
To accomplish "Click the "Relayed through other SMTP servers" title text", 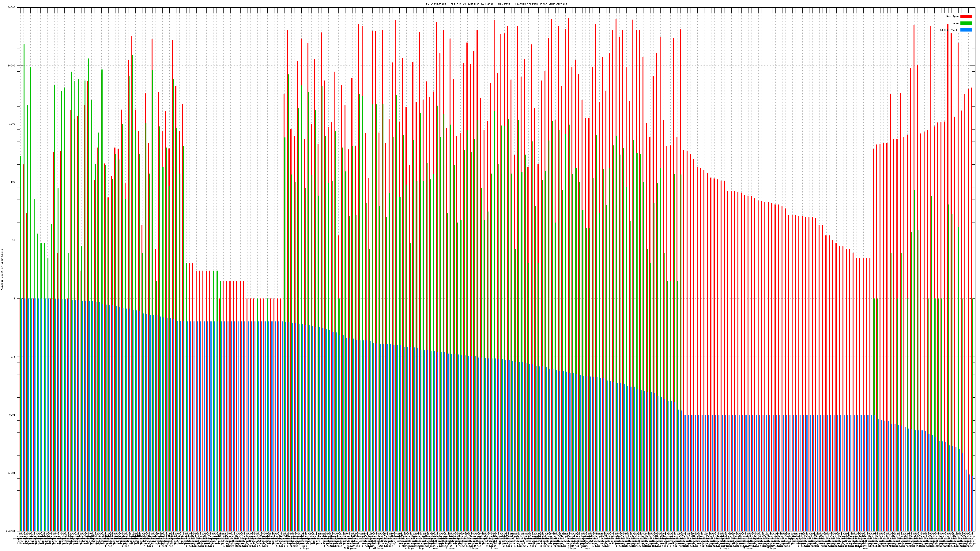I will 541,4.
